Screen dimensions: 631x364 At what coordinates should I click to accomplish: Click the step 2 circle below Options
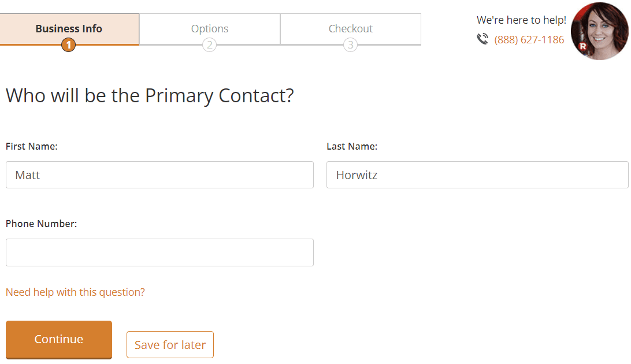coord(210,44)
